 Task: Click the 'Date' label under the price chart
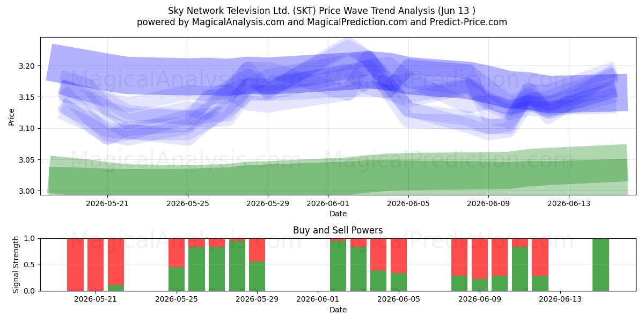[x=338, y=214]
